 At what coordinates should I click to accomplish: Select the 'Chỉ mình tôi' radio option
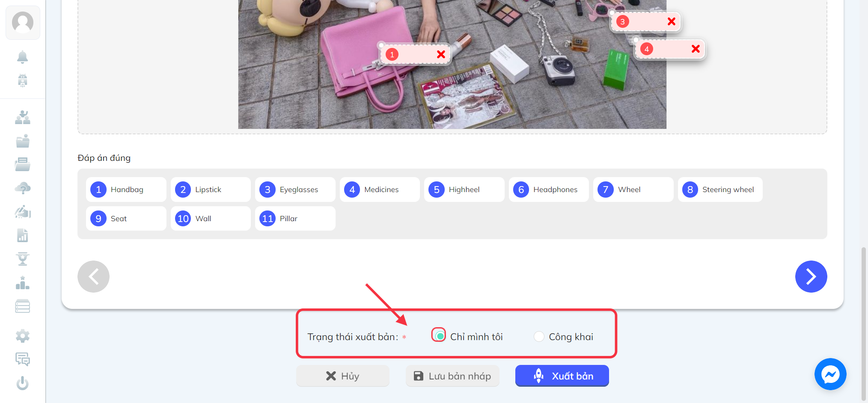click(439, 336)
